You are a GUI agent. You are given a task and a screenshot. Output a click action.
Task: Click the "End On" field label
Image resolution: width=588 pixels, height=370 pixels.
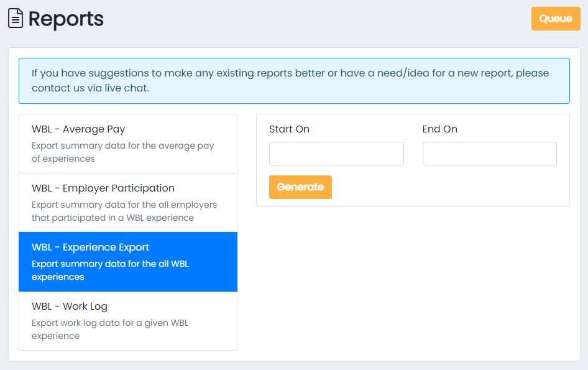[439, 129]
